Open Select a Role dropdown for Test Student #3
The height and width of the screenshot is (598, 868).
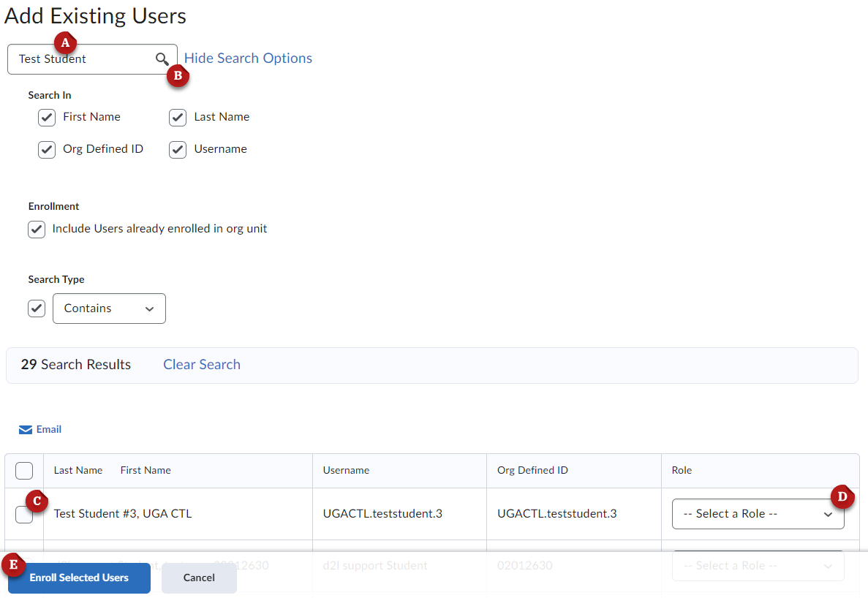point(758,514)
